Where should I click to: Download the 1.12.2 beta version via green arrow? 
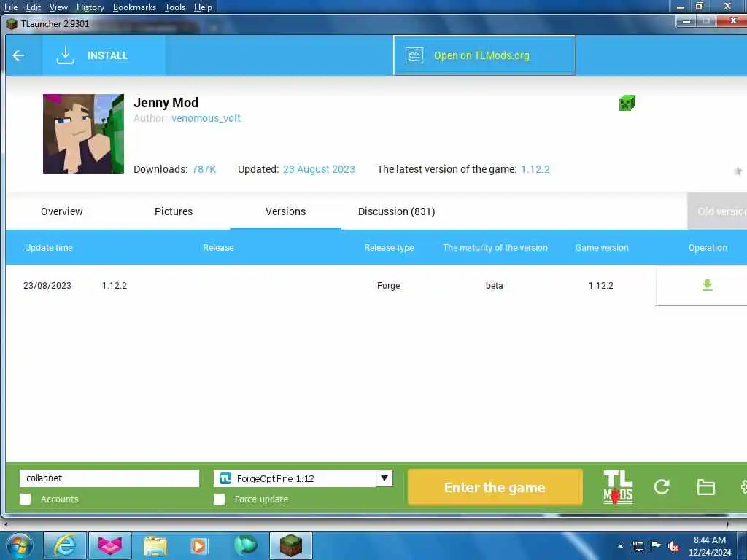tap(708, 285)
